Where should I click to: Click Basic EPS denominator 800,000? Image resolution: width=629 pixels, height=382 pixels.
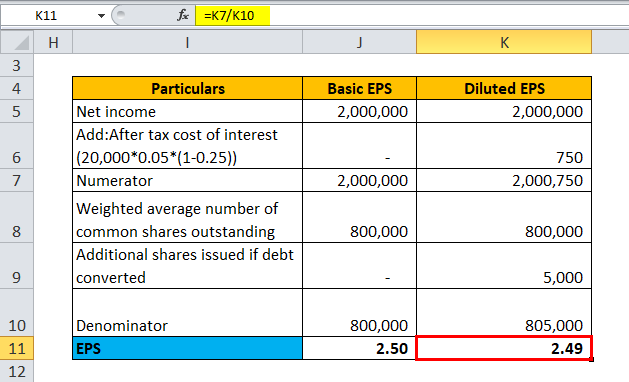click(359, 312)
